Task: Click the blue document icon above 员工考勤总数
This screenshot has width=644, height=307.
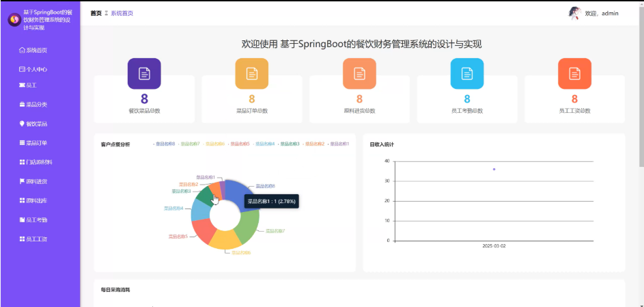Action: (x=467, y=74)
